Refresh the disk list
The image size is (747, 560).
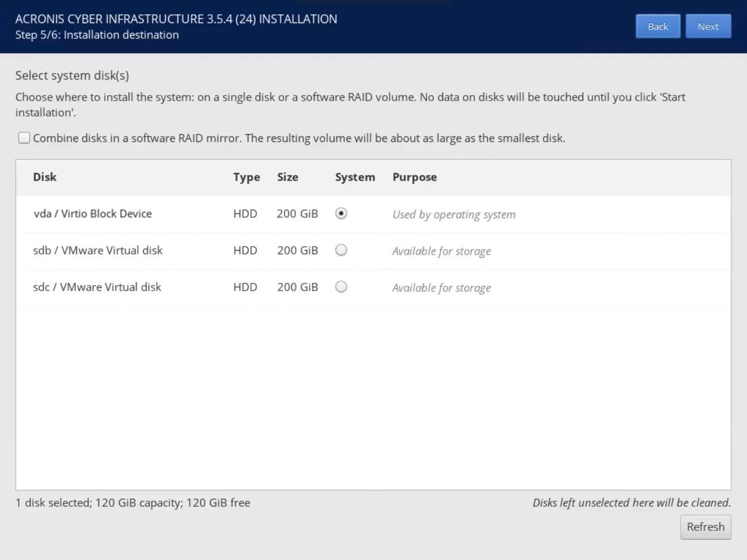(705, 527)
